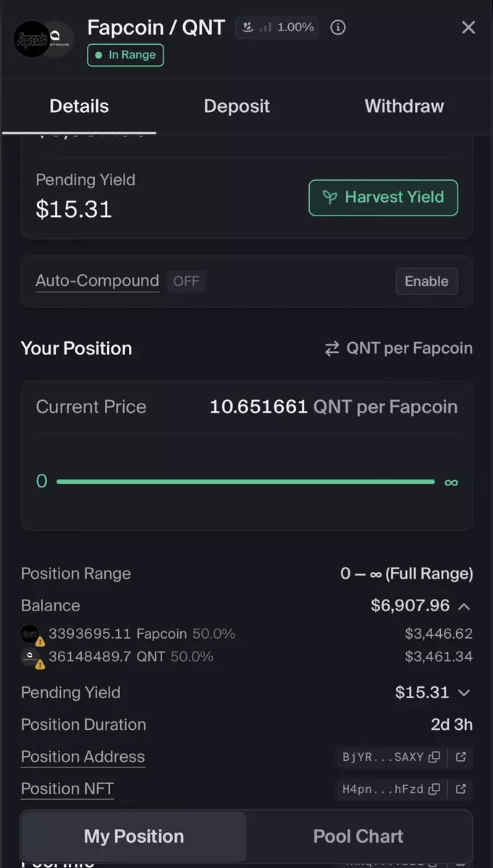Switch to the Deposit tab

237,106
